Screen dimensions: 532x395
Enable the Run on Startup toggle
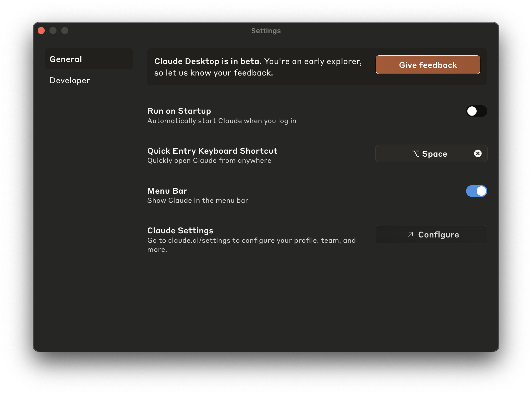(x=477, y=111)
